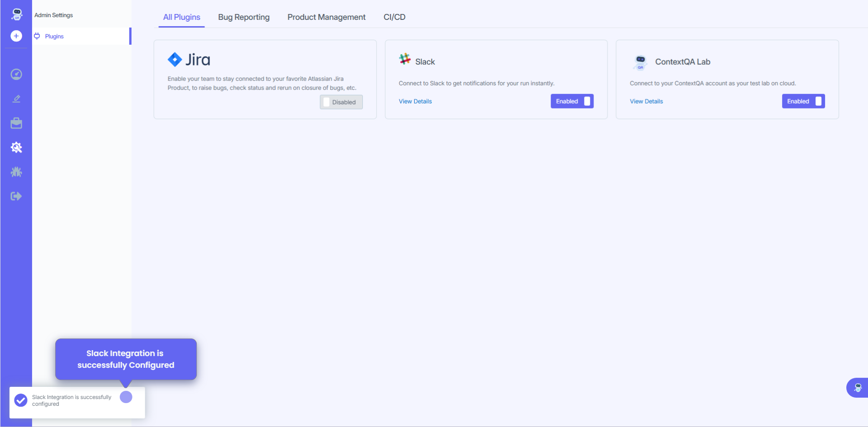This screenshot has width=868, height=427.
Task: Select the All Plugins tab
Action: pyautogui.click(x=181, y=17)
